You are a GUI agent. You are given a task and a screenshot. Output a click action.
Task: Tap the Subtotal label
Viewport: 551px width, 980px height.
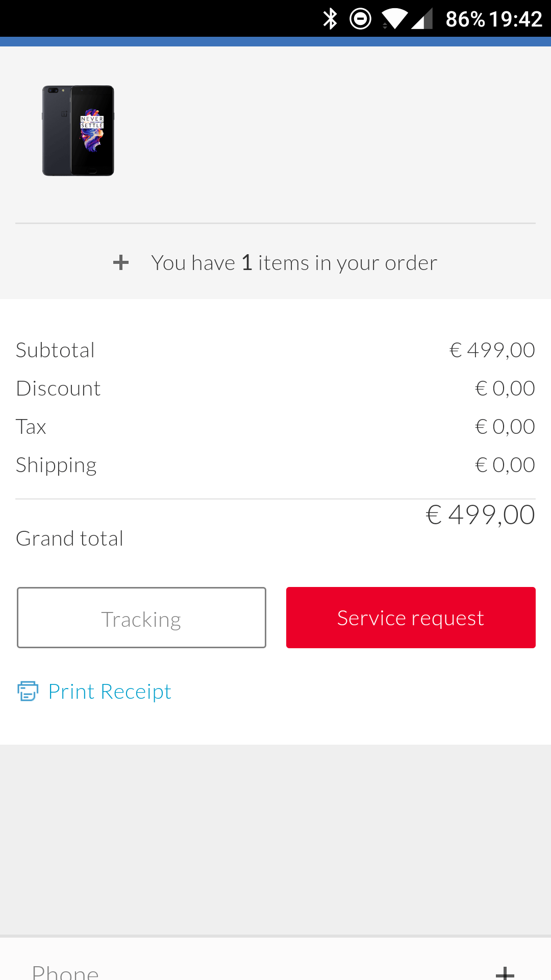(x=55, y=350)
